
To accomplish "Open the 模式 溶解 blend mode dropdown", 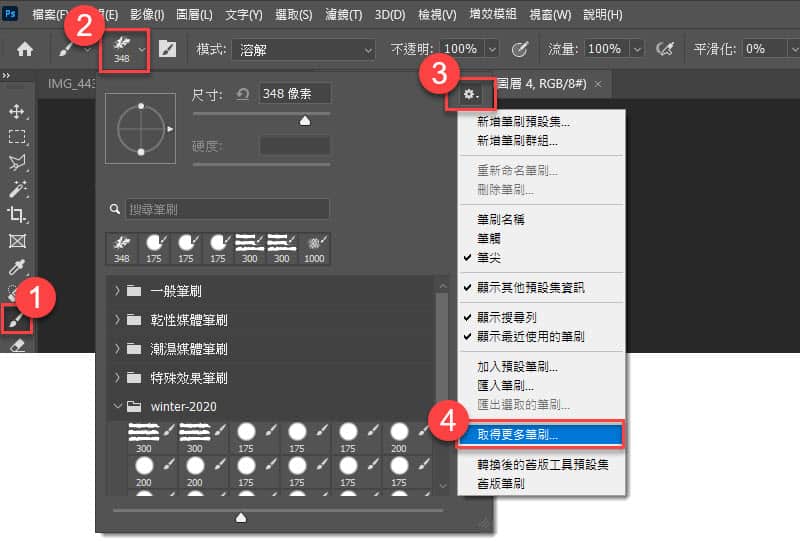I will click(x=303, y=50).
